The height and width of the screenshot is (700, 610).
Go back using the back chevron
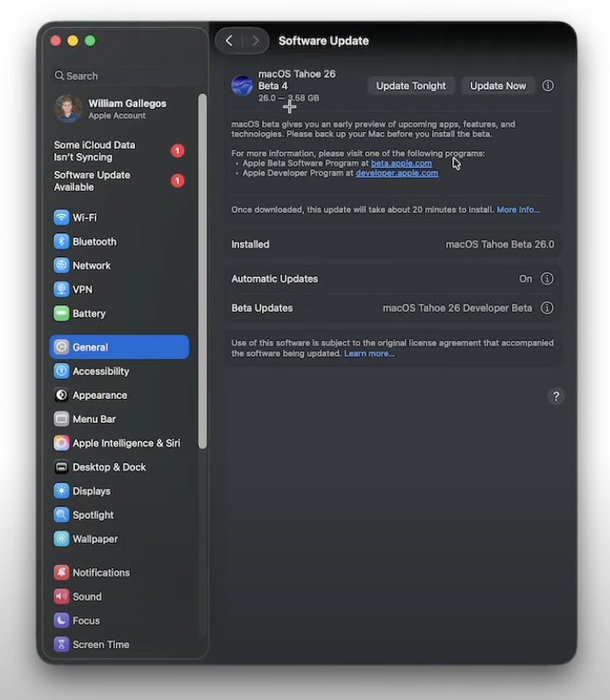(229, 41)
